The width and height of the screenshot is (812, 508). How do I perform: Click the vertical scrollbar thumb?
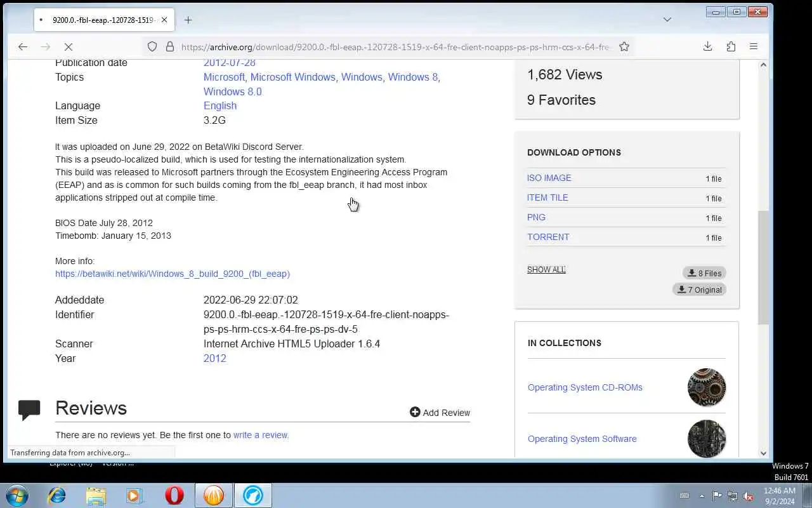(x=764, y=267)
